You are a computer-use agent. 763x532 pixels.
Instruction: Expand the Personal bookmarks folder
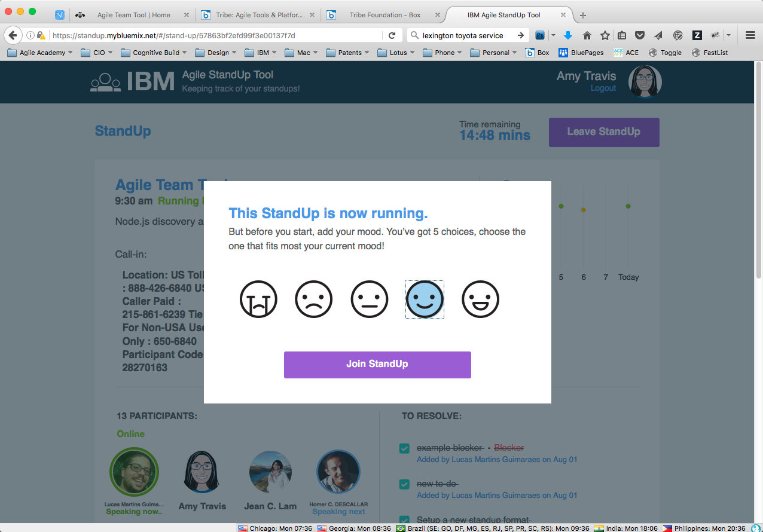(493, 53)
